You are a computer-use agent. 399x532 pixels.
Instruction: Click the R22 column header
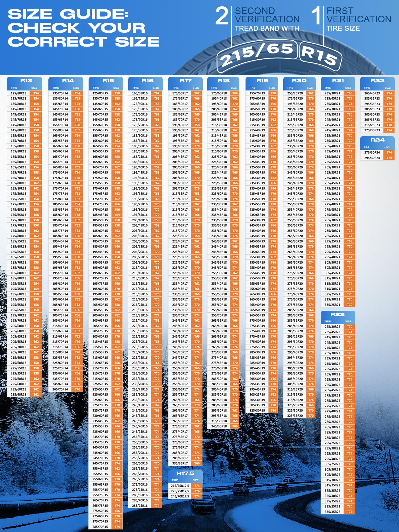[338, 314]
